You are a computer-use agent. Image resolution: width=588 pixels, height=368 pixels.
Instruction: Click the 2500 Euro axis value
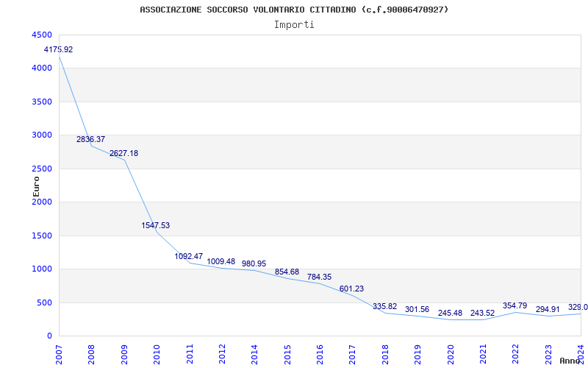pos(43,169)
